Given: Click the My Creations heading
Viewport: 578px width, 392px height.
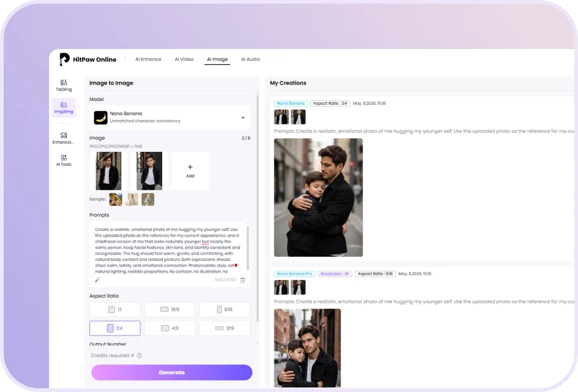Looking at the screenshot, I should pos(288,83).
